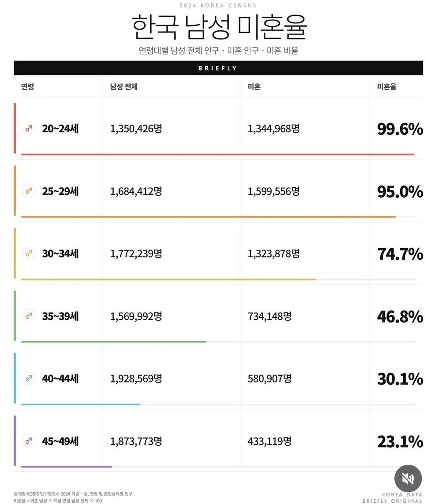
Task: Unmute the video with the speaker icon
Action: tap(408, 479)
